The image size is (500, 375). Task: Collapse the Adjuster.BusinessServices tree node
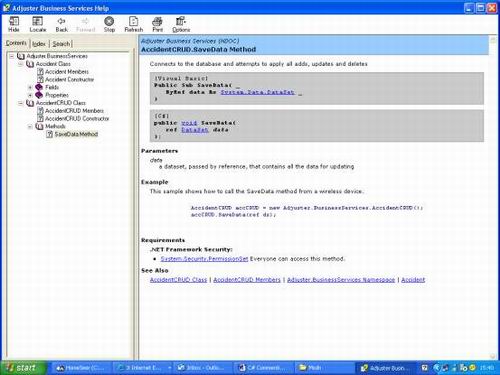[12, 56]
